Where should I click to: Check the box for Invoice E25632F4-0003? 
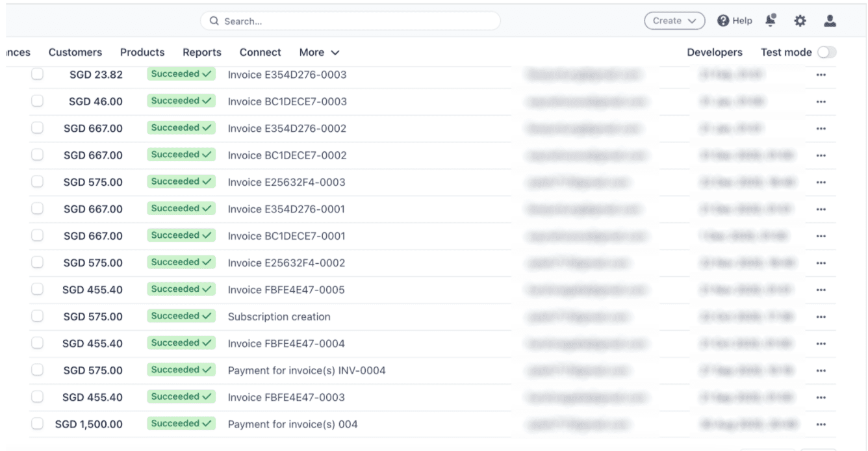(x=37, y=182)
